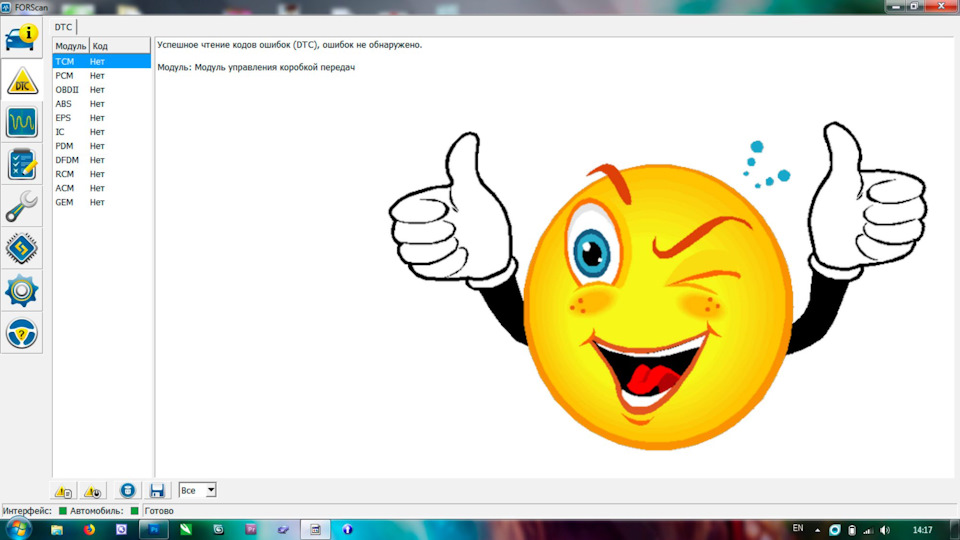Click the network signal tray icon
The image size is (960, 540).
pos(868,530)
